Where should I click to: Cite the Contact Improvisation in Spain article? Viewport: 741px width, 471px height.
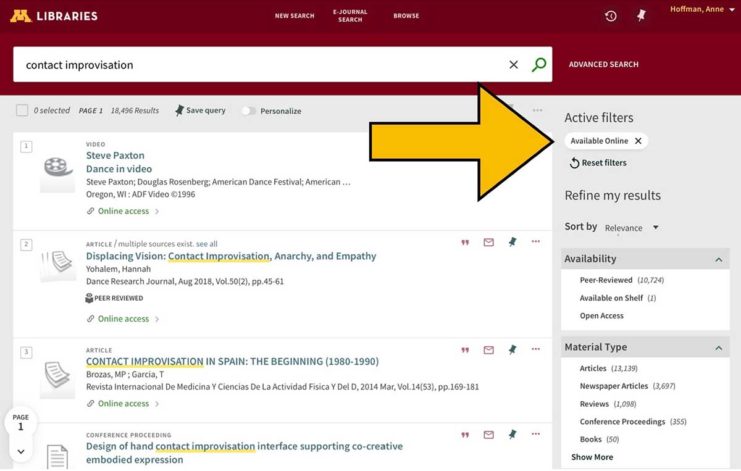465,350
